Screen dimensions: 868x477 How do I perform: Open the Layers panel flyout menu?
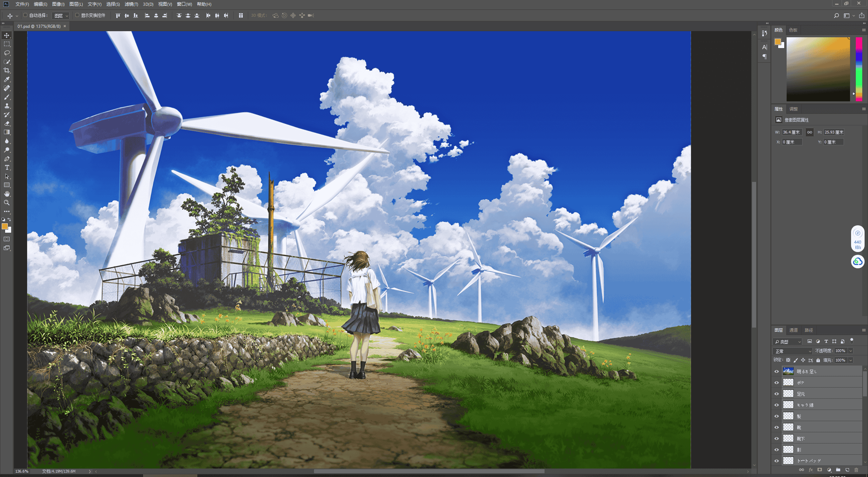tap(864, 330)
